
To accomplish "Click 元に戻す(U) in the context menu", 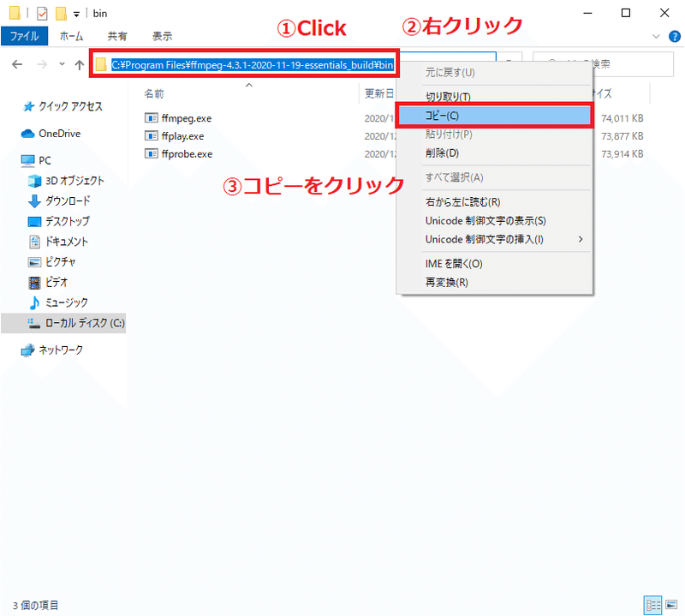I will [494, 73].
